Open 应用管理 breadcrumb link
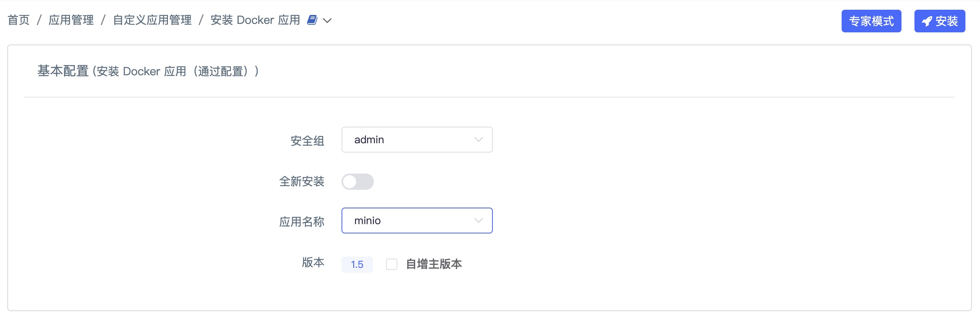 pyautogui.click(x=71, y=20)
